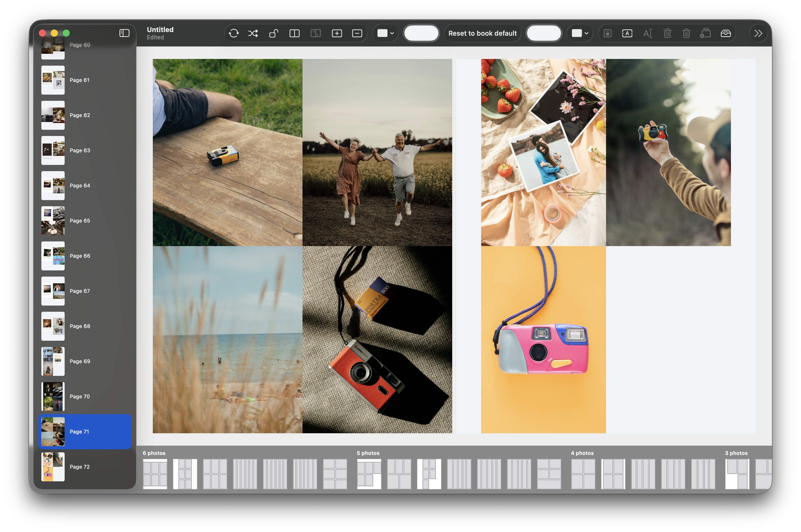Select Page 72 in the sidebar

click(x=85, y=467)
